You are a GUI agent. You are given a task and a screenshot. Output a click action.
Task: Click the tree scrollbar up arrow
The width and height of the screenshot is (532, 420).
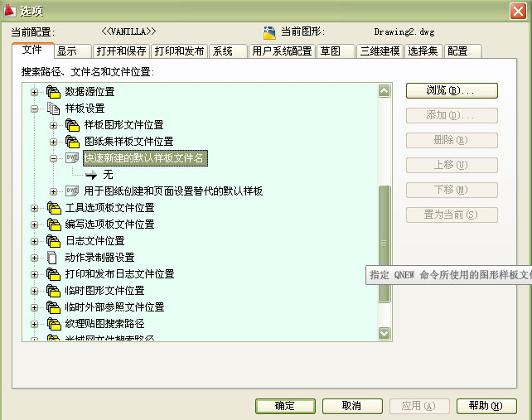click(x=384, y=90)
